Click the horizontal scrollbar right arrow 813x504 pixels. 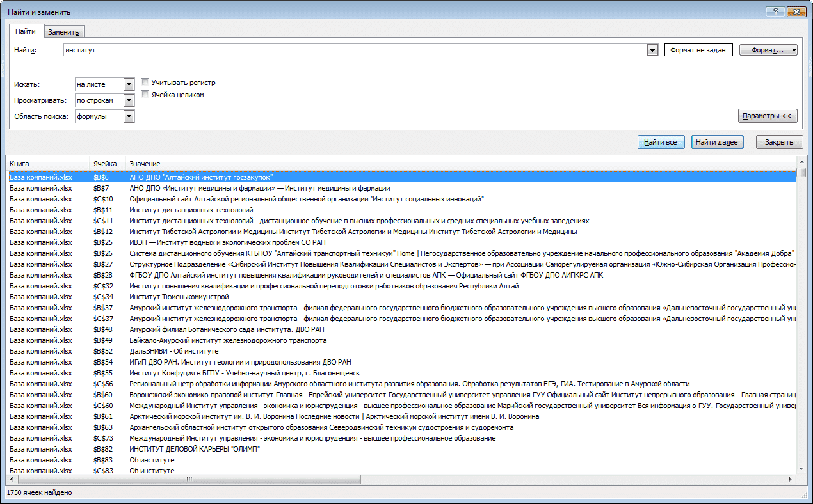pyautogui.click(x=791, y=479)
